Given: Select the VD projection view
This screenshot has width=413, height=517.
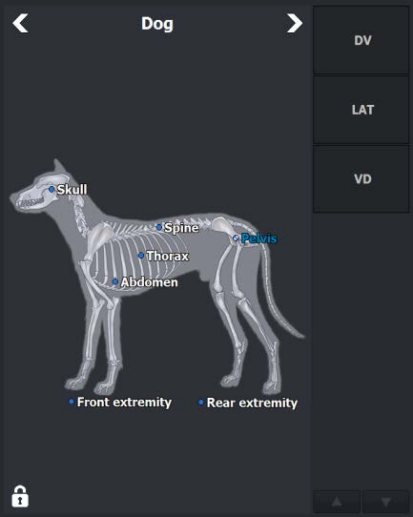Looking at the screenshot, I should click(x=361, y=179).
